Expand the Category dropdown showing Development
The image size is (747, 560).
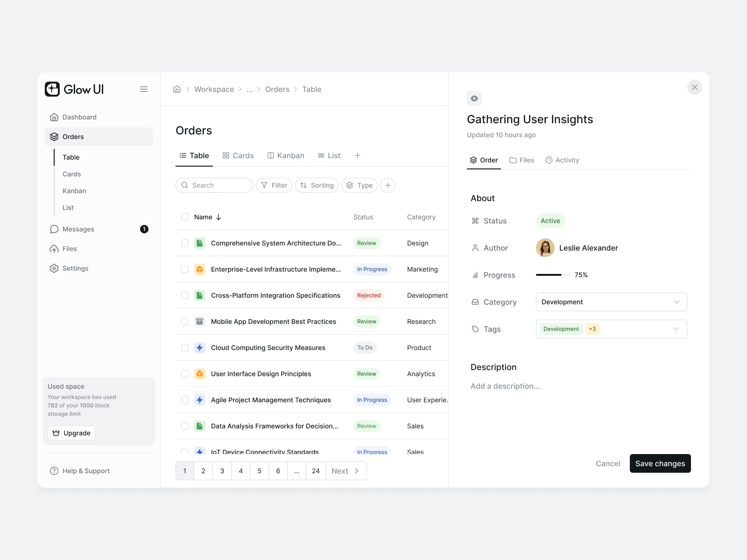coord(611,302)
